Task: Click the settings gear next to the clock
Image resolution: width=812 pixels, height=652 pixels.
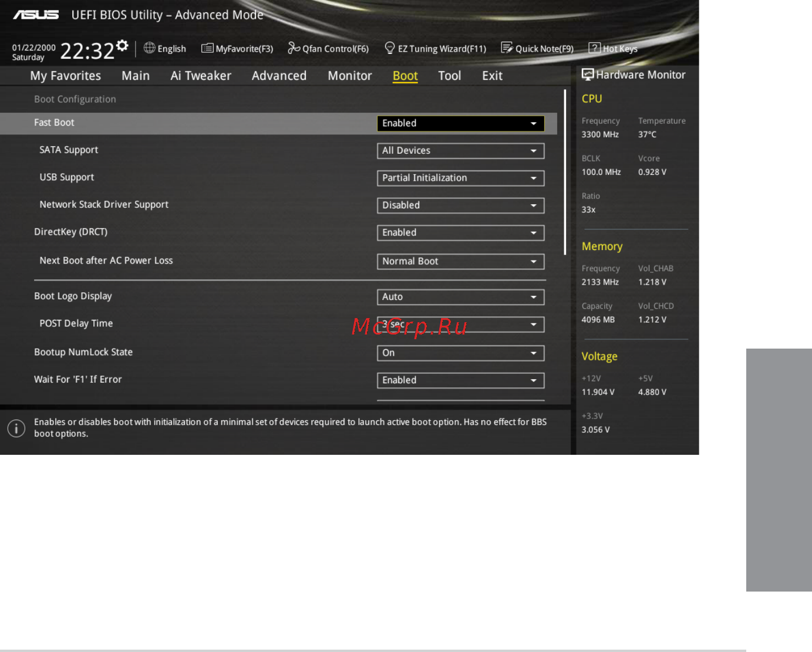Action: coord(122,46)
